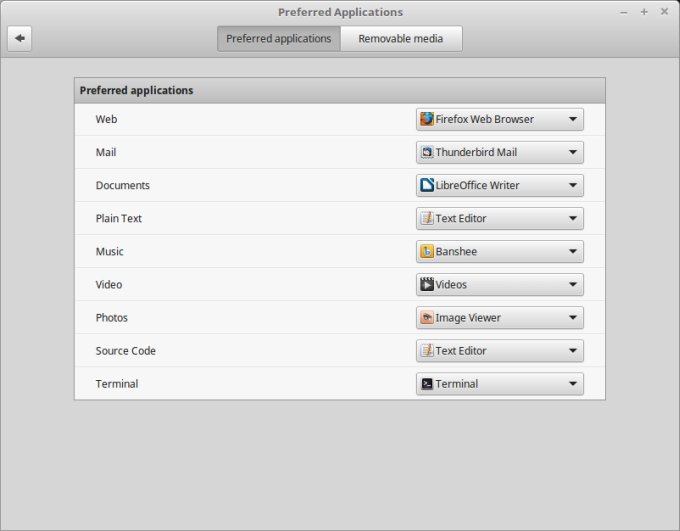This screenshot has width=680, height=531.
Task: Click the Plain Text row label
Action: (118, 218)
